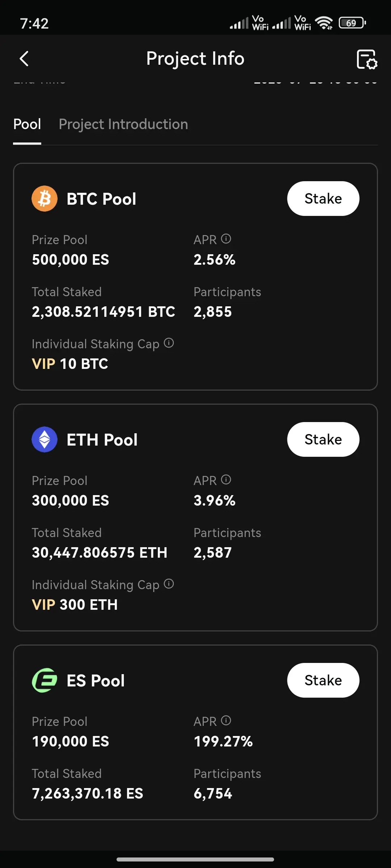Stake in the BTC Pool
The width and height of the screenshot is (391, 868).
[323, 199]
